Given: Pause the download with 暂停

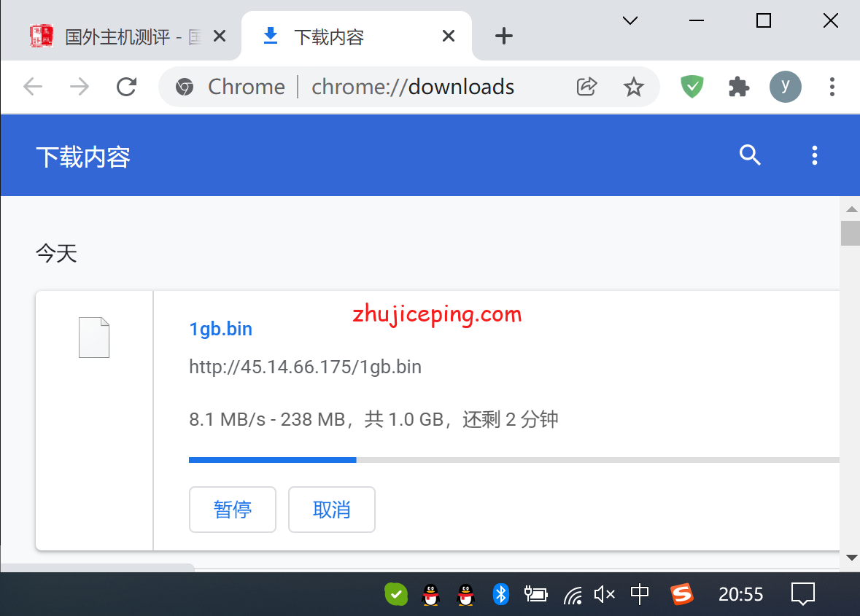Looking at the screenshot, I should point(233,510).
